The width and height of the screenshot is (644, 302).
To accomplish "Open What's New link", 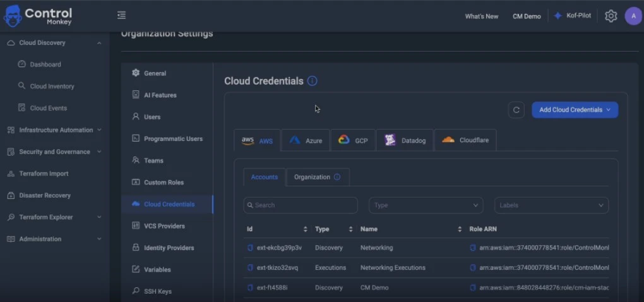I will pyautogui.click(x=481, y=16).
